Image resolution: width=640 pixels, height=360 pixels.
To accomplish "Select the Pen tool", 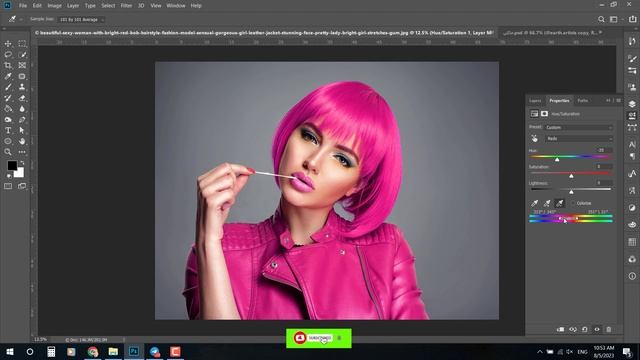I will [x=22, y=120].
